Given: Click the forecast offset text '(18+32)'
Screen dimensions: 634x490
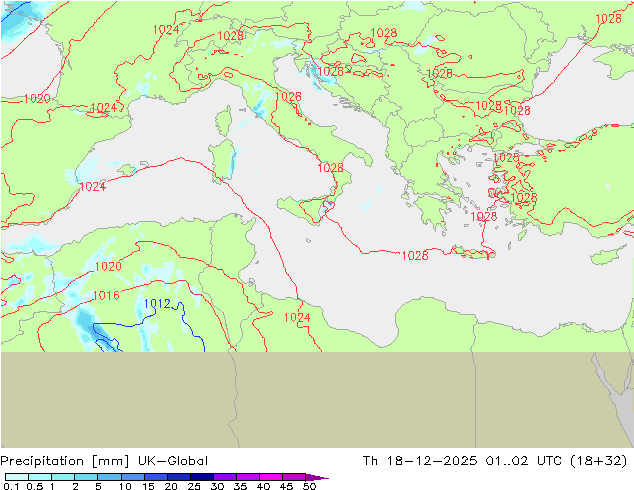Looking at the screenshot, I should point(598,461).
